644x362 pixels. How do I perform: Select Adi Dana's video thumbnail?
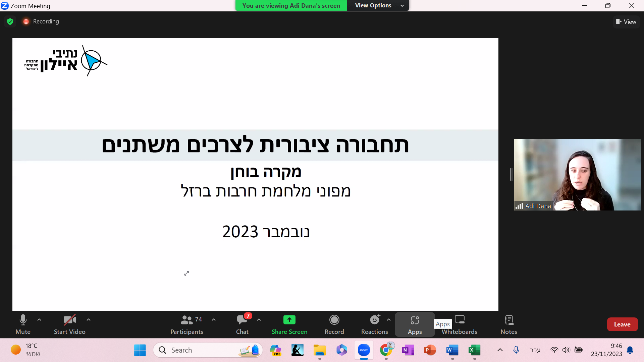tap(577, 175)
